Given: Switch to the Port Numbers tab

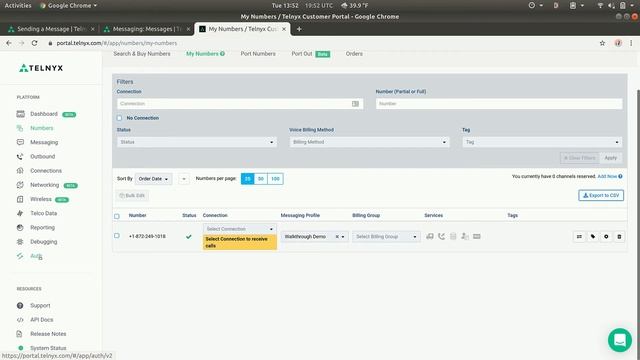Looking at the screenshot, I should (258, 53).
